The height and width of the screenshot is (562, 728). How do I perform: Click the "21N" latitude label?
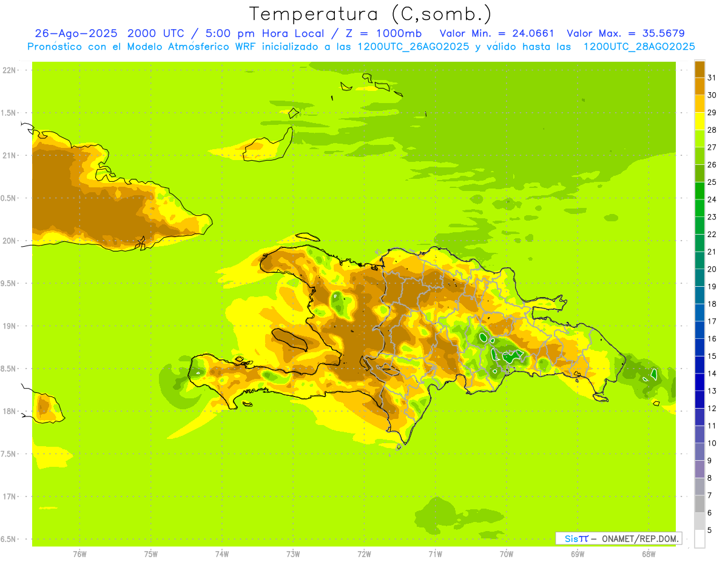tap(11, 155)
